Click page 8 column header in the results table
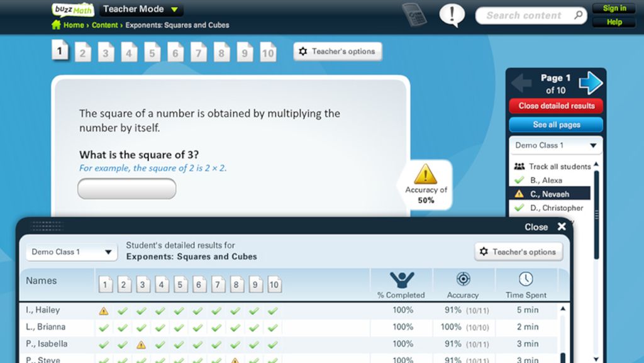 pos(236,284)
